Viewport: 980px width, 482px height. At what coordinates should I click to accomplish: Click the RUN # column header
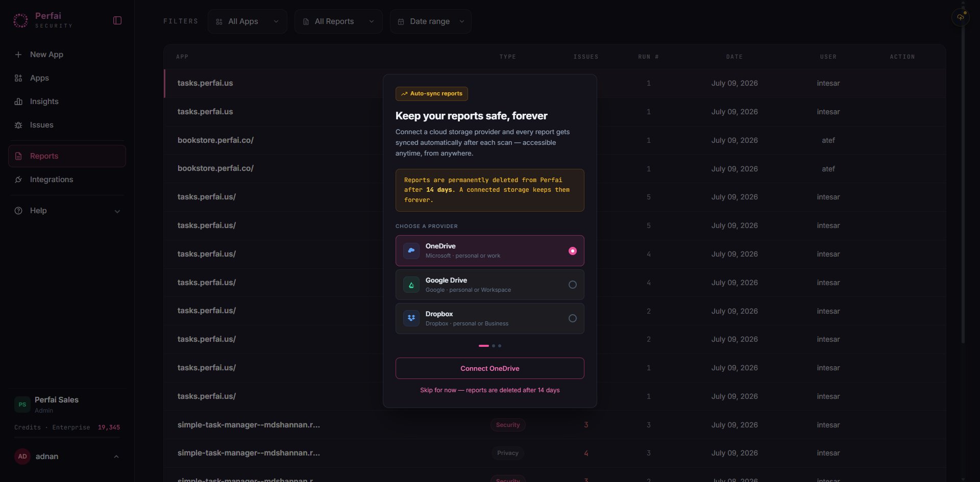(648, 57)
